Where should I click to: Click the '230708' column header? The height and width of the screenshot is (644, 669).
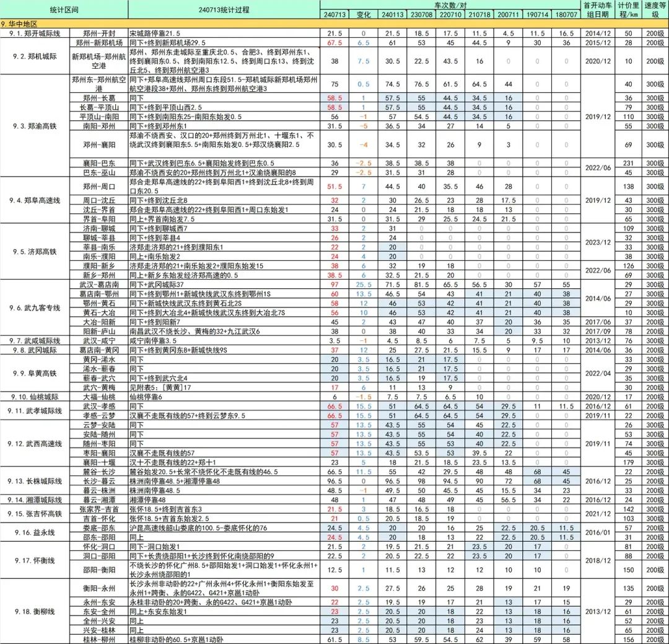(x=422, y=14)
